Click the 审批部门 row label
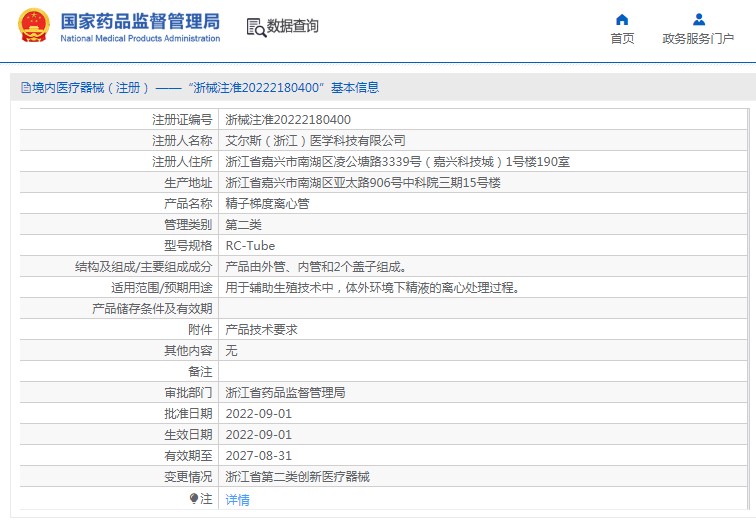Image resolution: width=756 pixels, height=524 pixels. [x=189, y=393]
